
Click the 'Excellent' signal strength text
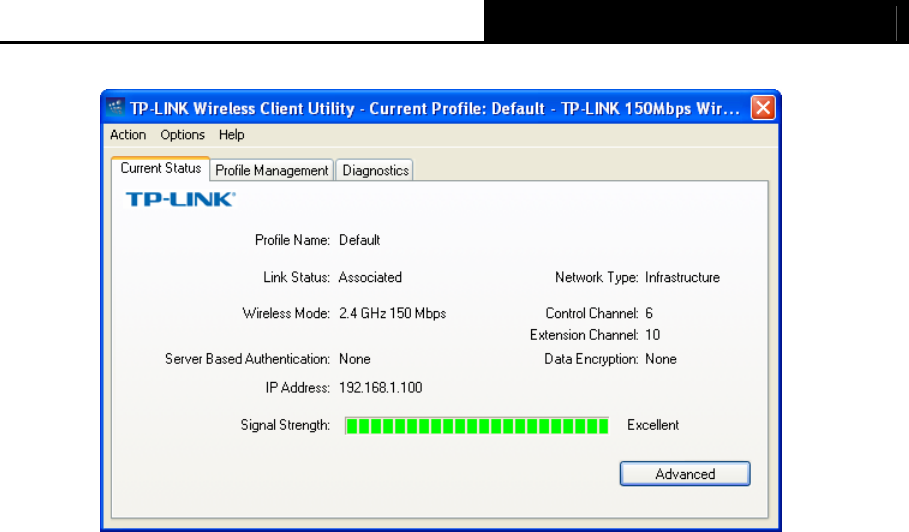[653, 425]
